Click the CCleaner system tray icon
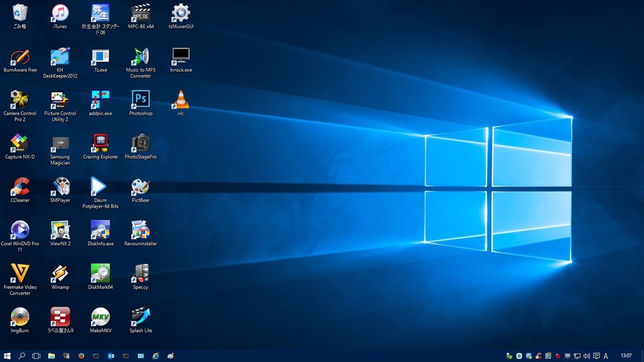 (x=538, y=356)
